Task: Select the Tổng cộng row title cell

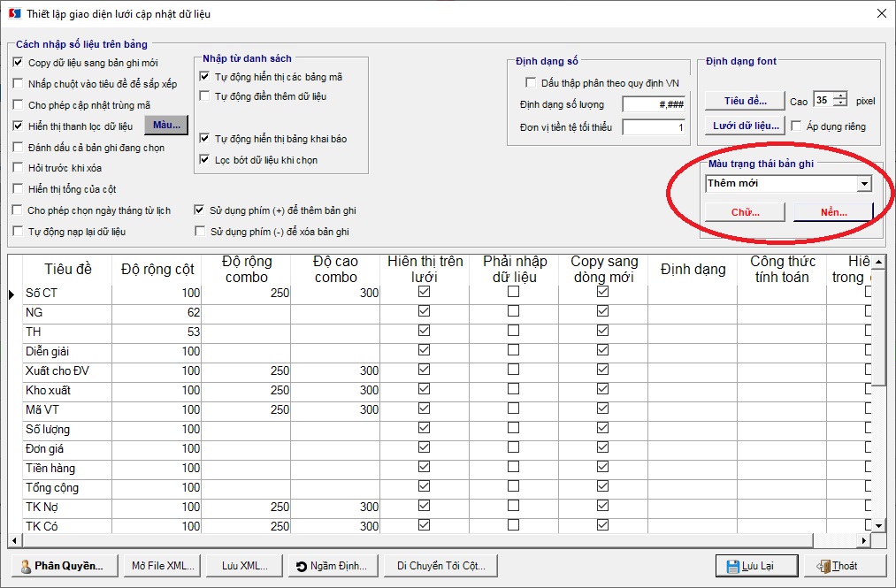Action: pyautogui.click(x=67, y=487)
